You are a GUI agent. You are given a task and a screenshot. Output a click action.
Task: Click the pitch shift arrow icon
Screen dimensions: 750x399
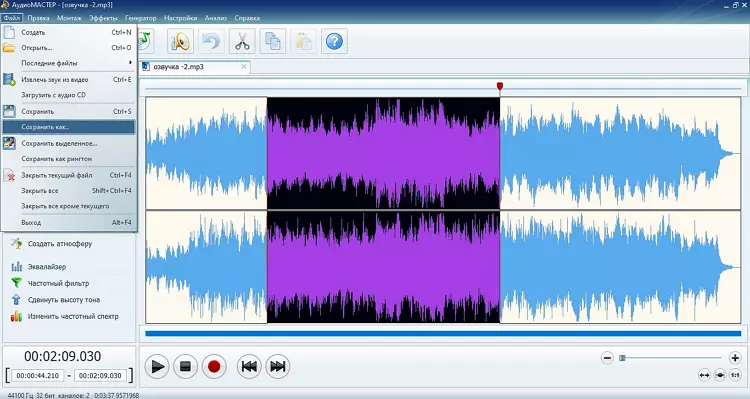[x=17, y=299]
